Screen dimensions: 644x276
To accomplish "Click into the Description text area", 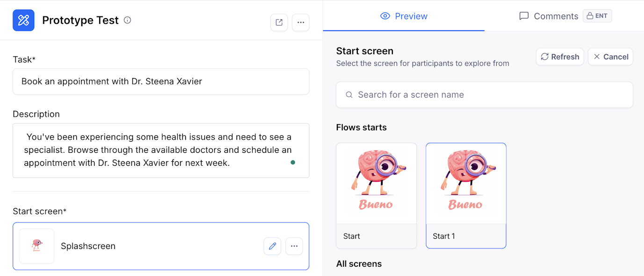I will (161, 150).
